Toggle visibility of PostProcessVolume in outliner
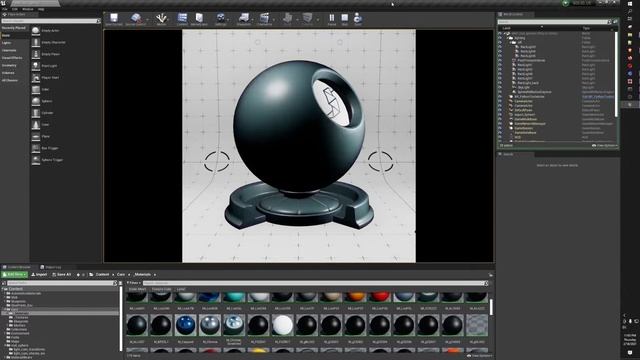The width and height of the screenshot is (640, 360). (500, 60)
